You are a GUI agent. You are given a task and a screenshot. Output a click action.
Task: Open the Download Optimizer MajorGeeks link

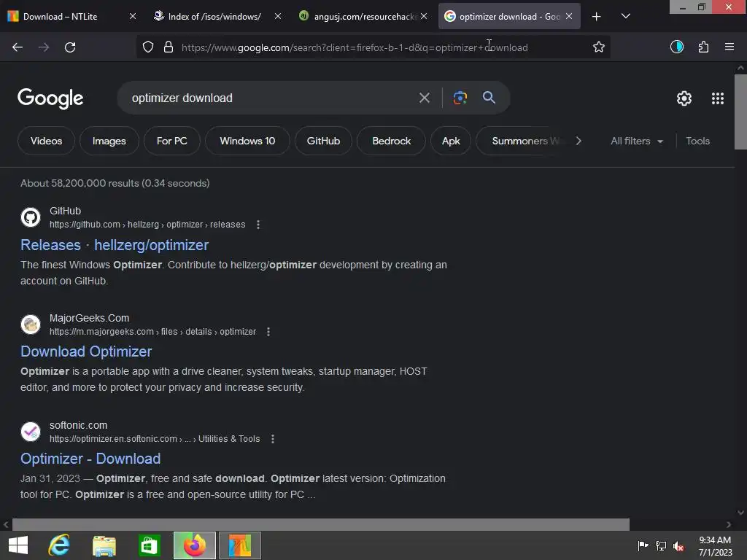(86, 351)
